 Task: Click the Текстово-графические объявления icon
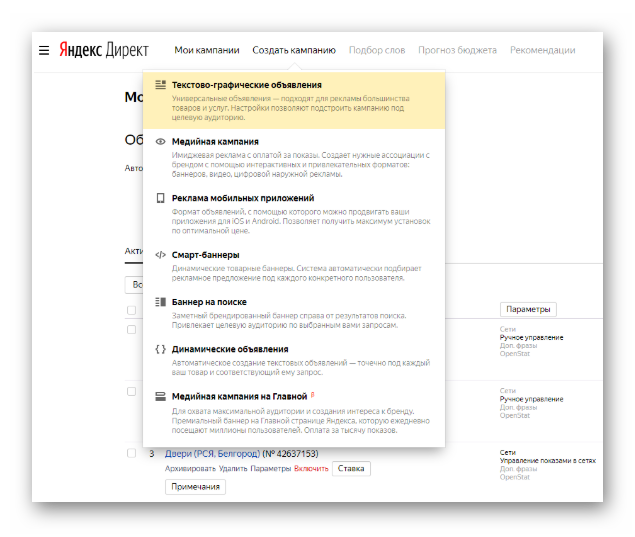[160, 85]
